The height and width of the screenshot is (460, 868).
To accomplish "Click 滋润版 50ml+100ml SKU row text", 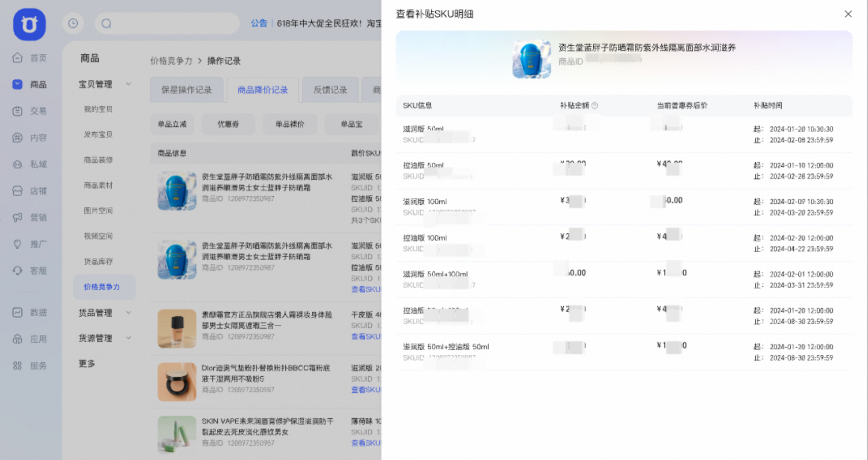I will [x=435, y=274].
